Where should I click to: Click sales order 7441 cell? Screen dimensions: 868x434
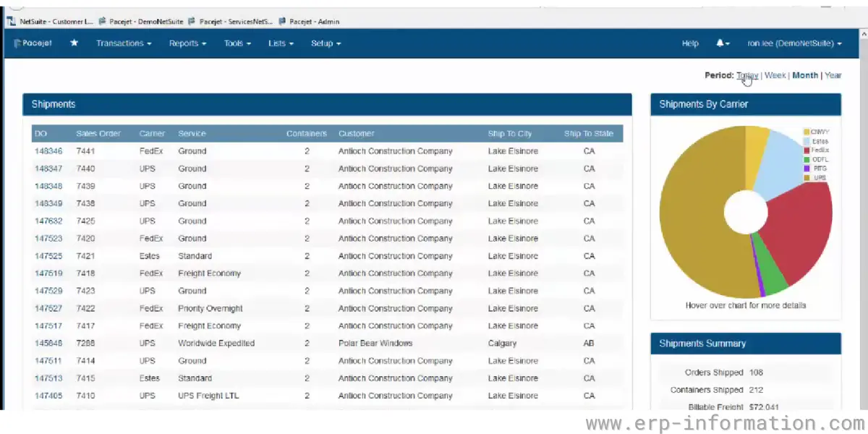85,151
